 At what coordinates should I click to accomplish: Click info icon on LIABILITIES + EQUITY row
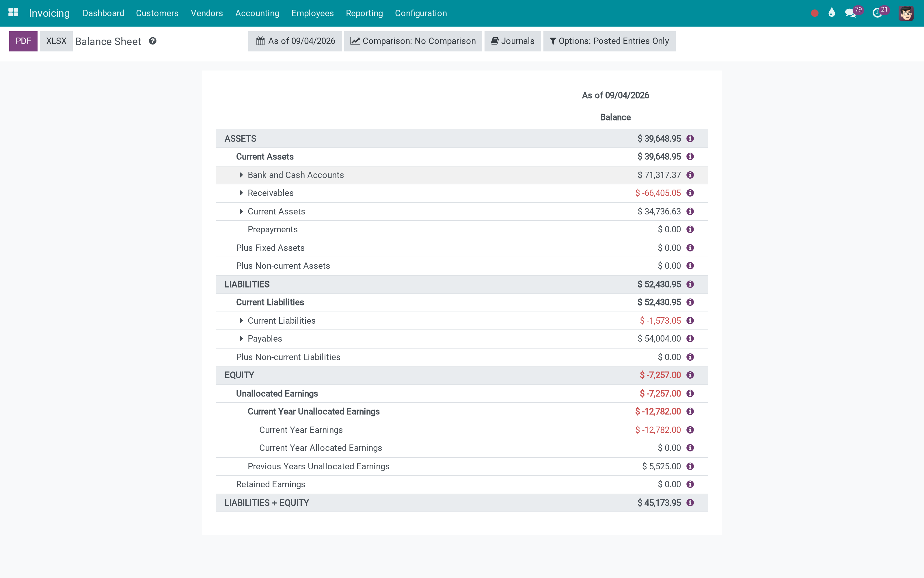pyautogui.click(x=690, y=502)
